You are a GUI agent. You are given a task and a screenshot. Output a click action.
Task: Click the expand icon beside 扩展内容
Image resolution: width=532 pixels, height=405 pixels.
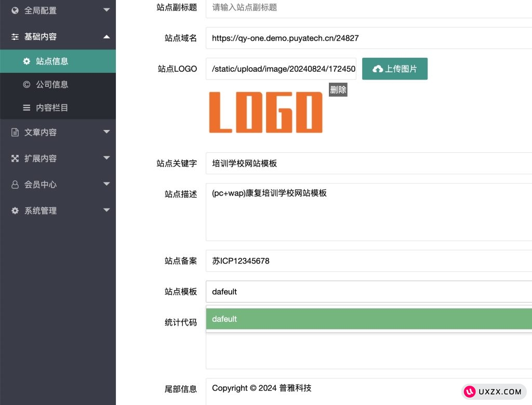(15, 159)
